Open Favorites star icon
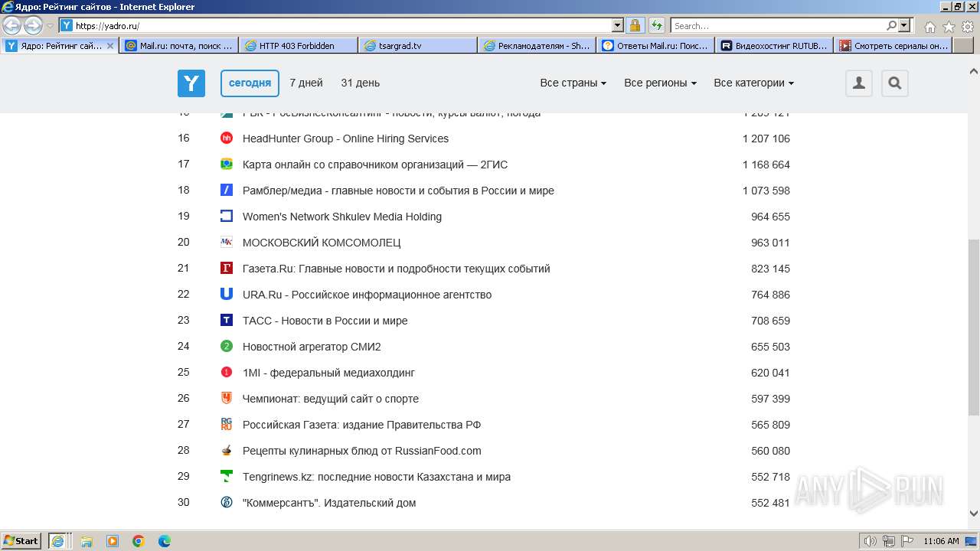Screen dimensions: 980x551 949,26
